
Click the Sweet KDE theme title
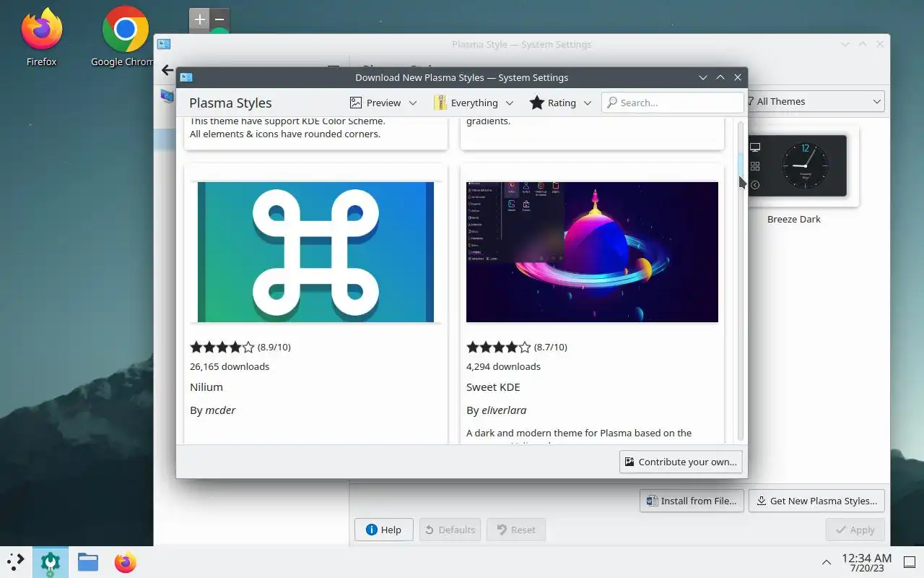pos(493,387)
